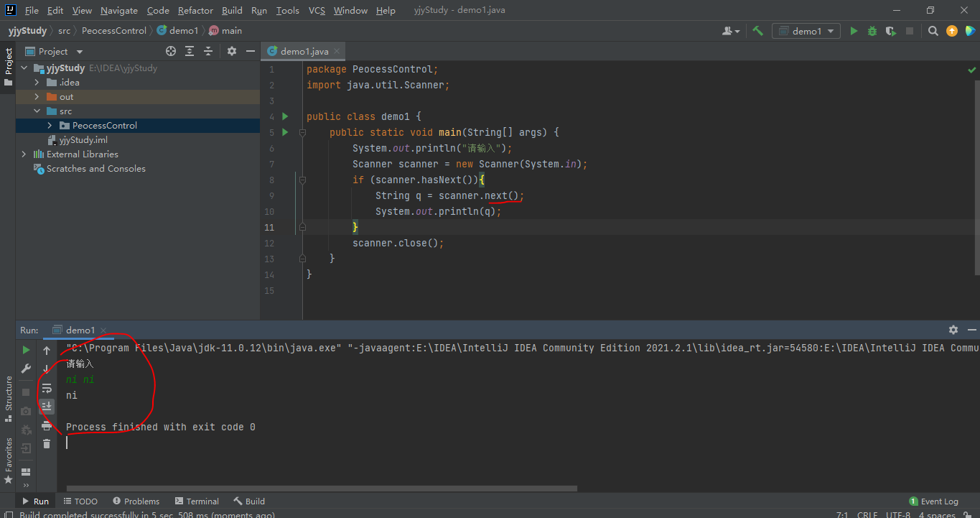Expand the .idea folder
Screen dimensions: 980x518
37,82
